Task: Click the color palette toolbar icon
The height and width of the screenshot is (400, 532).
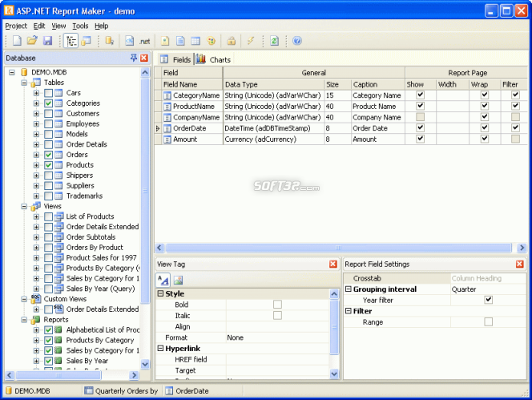Action: click(x=212, y=41)
